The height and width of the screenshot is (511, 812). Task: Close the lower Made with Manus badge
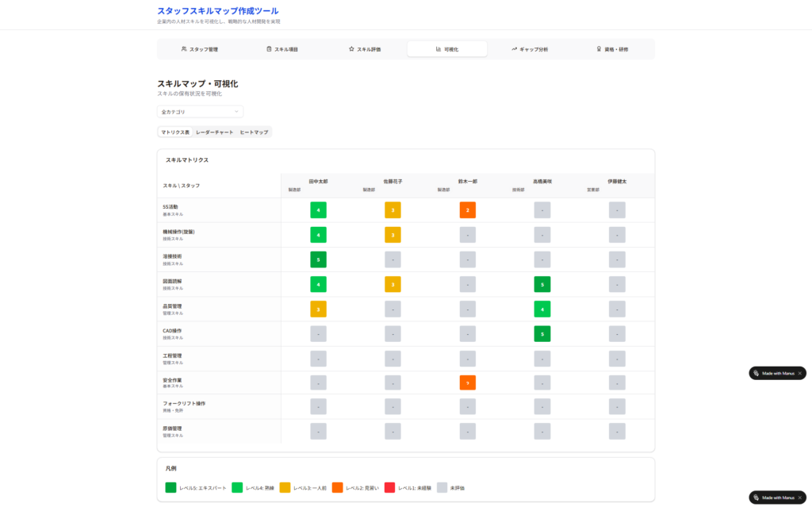coord(799,498)
